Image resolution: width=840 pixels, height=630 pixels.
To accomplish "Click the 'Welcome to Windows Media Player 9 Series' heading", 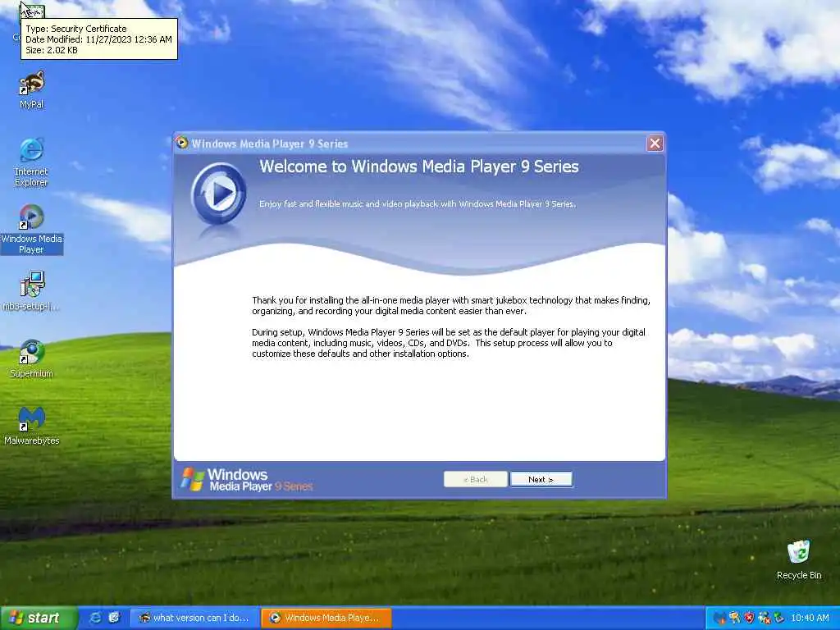I will tap(419, 167).
